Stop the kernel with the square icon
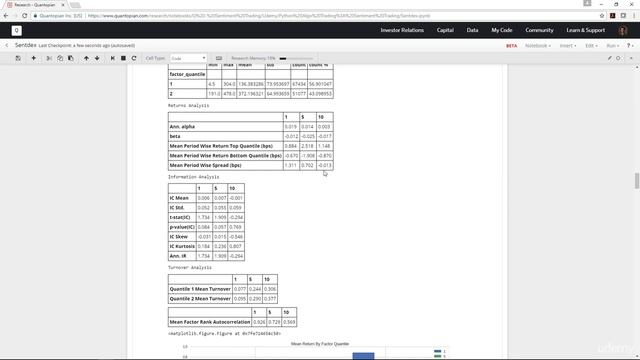640x360 pixels. click(x=123, y=58)
